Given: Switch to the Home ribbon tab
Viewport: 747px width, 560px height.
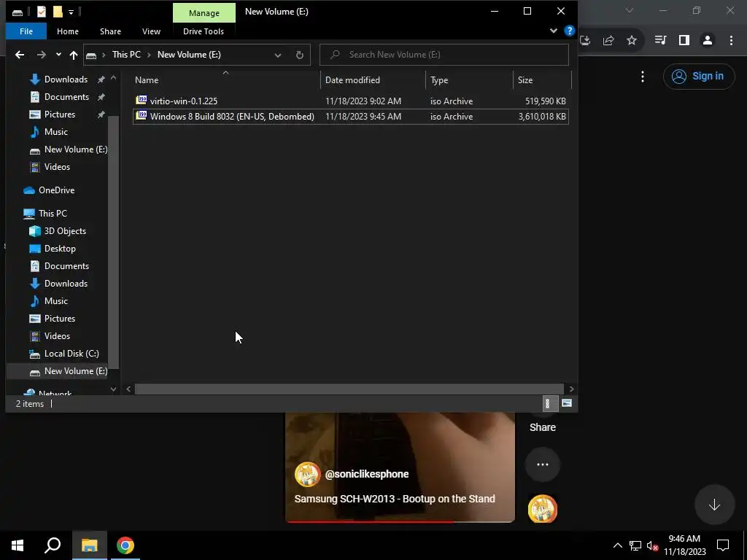Looking at the screenshot, I should pos(68,31).
